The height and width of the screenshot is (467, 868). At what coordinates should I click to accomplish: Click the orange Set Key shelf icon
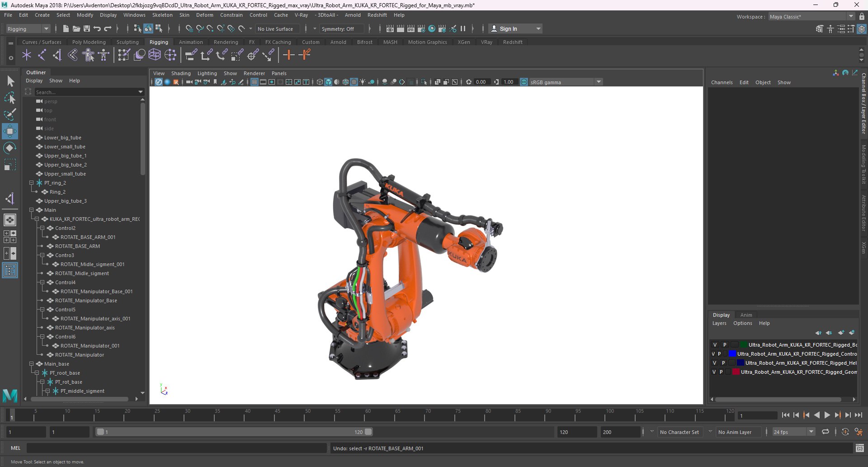click(288, 55)
